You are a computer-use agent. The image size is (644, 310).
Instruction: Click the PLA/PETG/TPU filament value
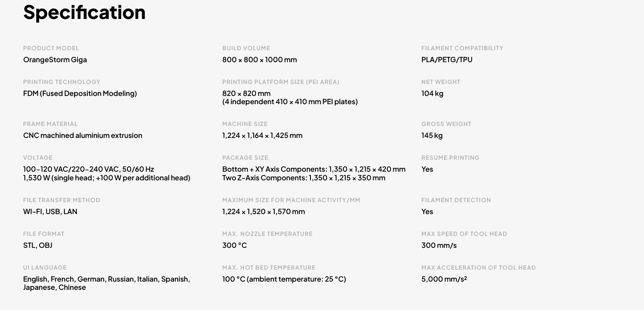click(x=447, y=60)
